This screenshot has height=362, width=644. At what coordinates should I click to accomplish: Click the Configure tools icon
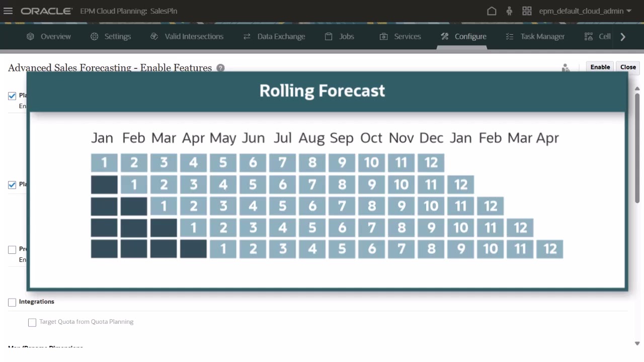444,36
